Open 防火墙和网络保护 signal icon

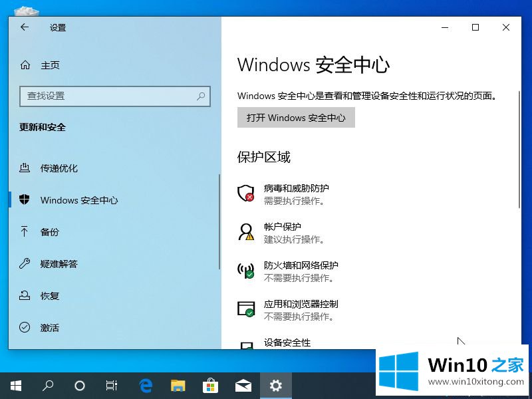[245, 271]
